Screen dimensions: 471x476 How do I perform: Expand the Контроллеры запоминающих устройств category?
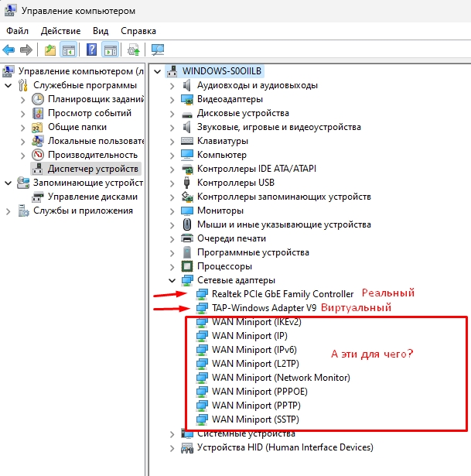172,197
